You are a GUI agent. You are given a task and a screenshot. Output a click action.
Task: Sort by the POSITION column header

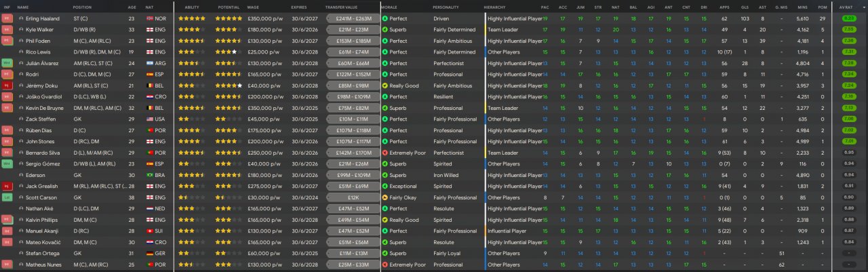[82, 7]
